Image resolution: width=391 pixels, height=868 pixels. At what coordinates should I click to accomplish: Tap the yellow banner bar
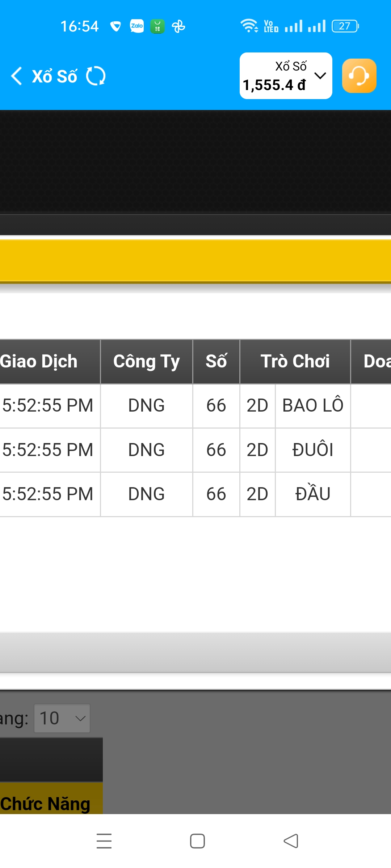click(x=195, y=260)
